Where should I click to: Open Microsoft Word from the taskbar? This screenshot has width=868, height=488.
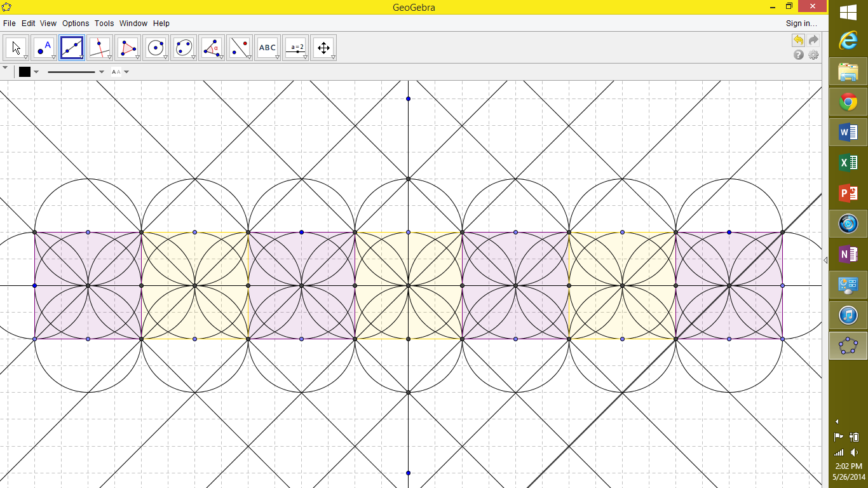click(x=848, y=132)
